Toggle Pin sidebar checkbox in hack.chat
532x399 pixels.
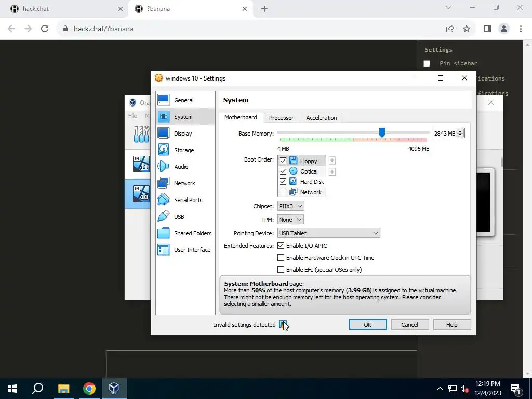tap(427, 63)
